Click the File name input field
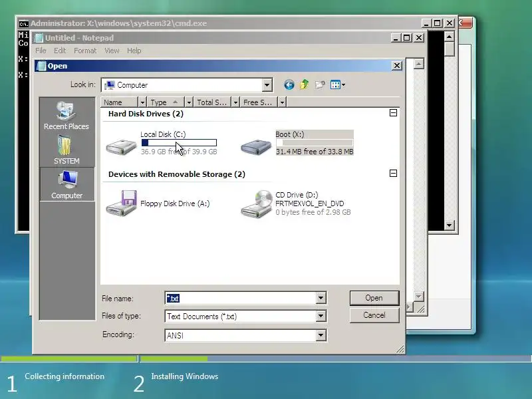Viewport: 532px width, 399px height. (x=241, y=298)
